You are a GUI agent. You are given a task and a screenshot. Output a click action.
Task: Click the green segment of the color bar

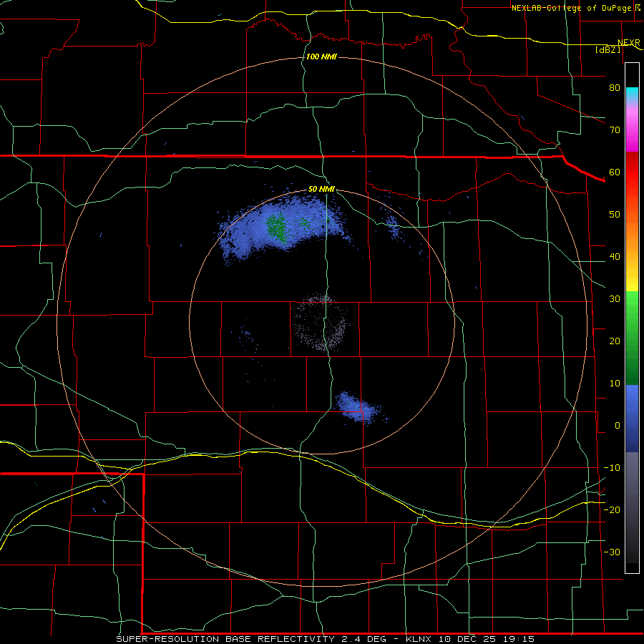point(632,338)
